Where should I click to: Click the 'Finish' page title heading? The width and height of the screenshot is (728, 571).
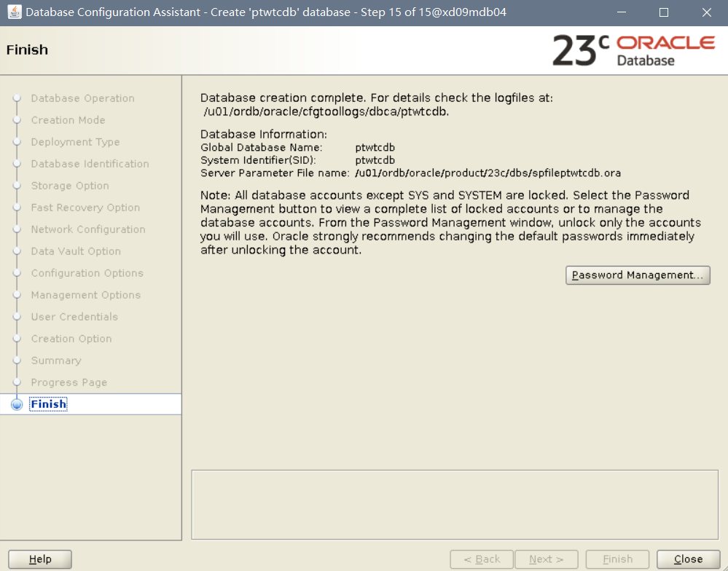coord(28,50)
